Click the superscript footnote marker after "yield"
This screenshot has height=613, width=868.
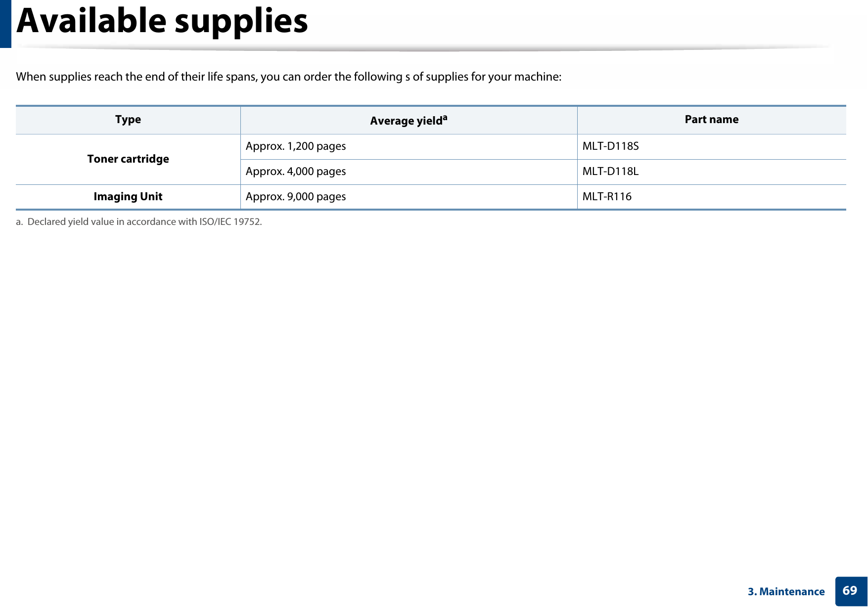tap(445, 118)
